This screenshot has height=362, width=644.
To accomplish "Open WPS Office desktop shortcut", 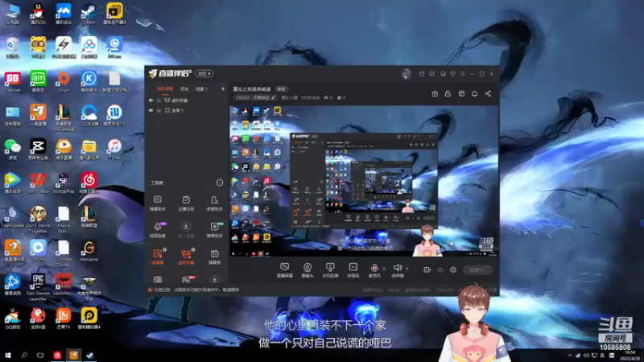I will tap(38, 183).
